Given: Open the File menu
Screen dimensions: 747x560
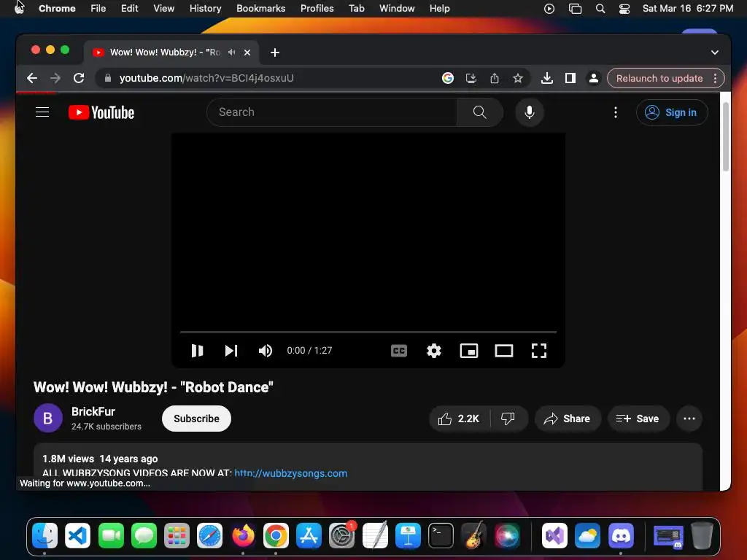Looking at the screenshot, I should tap(98, 9).
